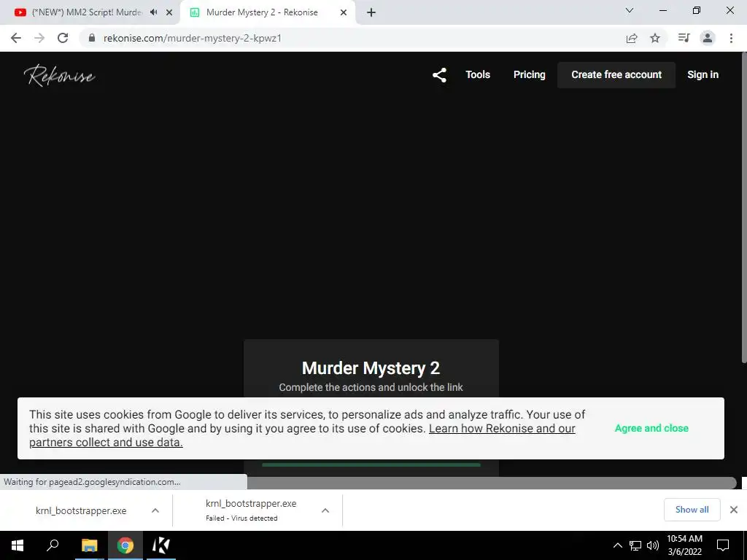The width and height of the screenshot is (747, 560).
Task: Open Windows taskbar search
Action: [x=53, y=545]
